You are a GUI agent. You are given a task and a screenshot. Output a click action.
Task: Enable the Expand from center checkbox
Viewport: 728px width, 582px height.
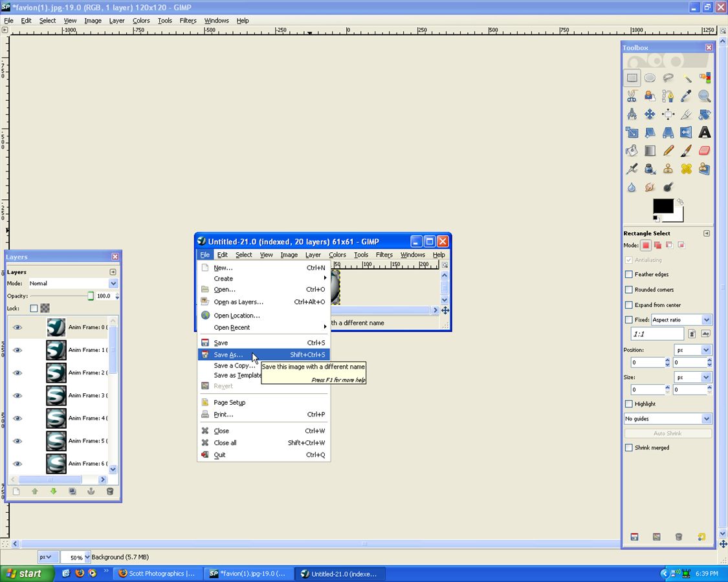point(628,305)
